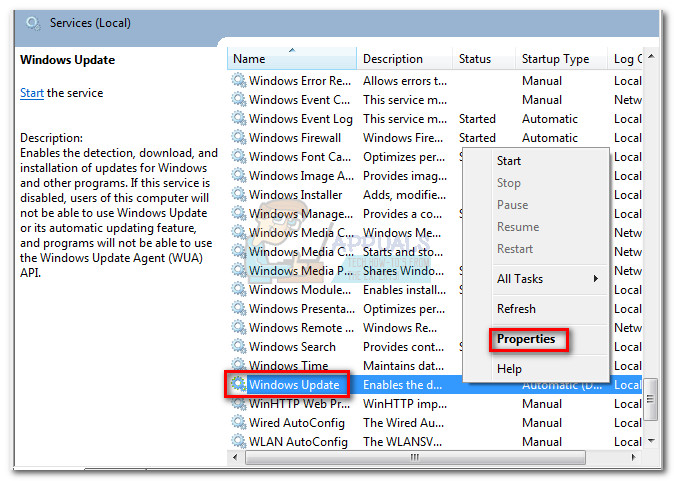The height and width of the screenshot is (481, 674).
Task: Click gear icon beside Windows Font Cache
Action: pos(239,156)
